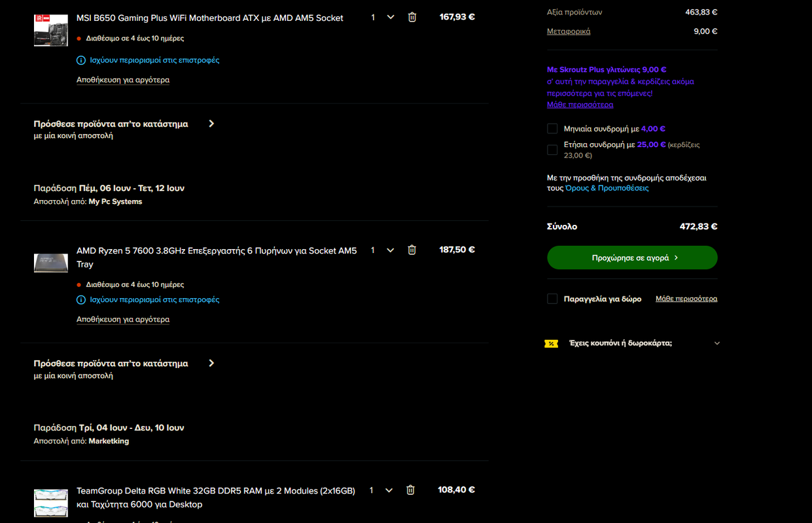Open Μάθε περισσότερα next to gift order
812x523 pixels.
coord(686,299)
